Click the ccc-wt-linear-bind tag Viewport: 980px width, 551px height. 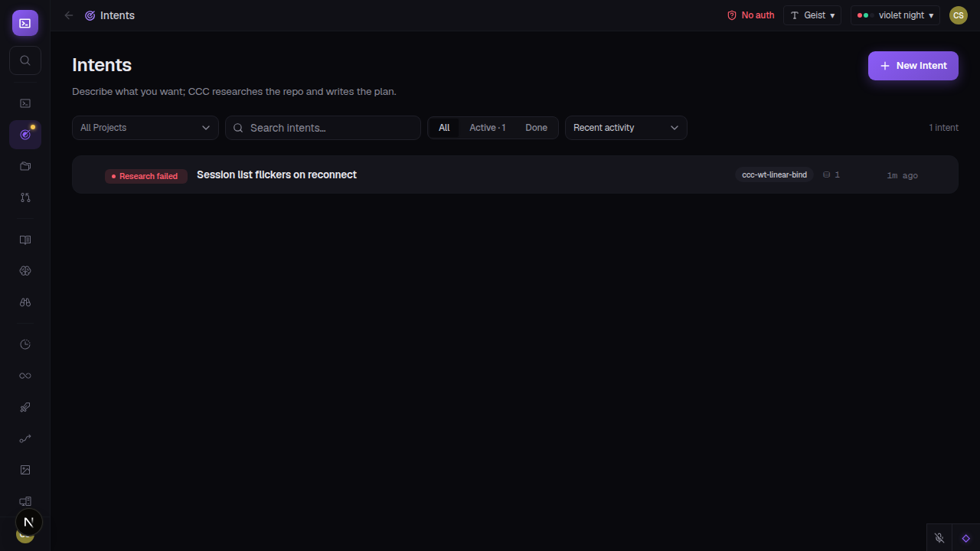[775, 175]
